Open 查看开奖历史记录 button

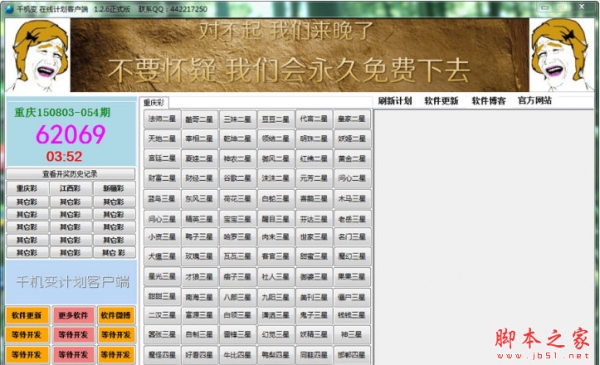click(x=71, y=174)
